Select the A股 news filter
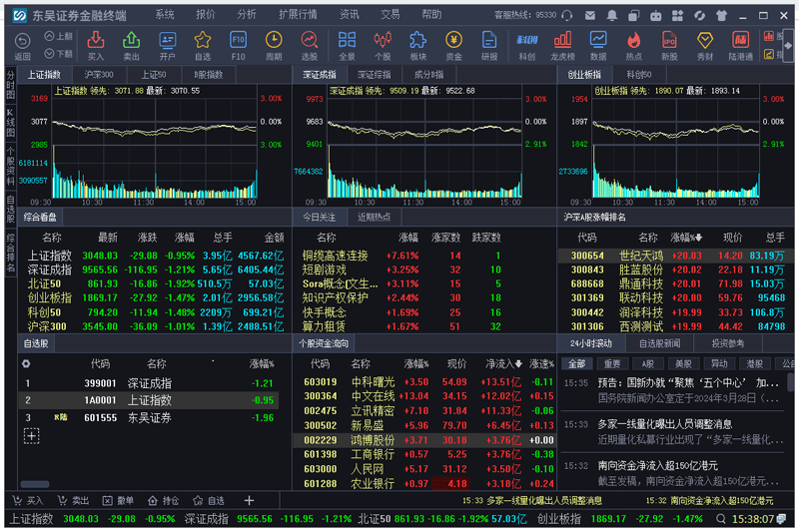The width and height of the screenshot is (799, 532). (647, 364)
